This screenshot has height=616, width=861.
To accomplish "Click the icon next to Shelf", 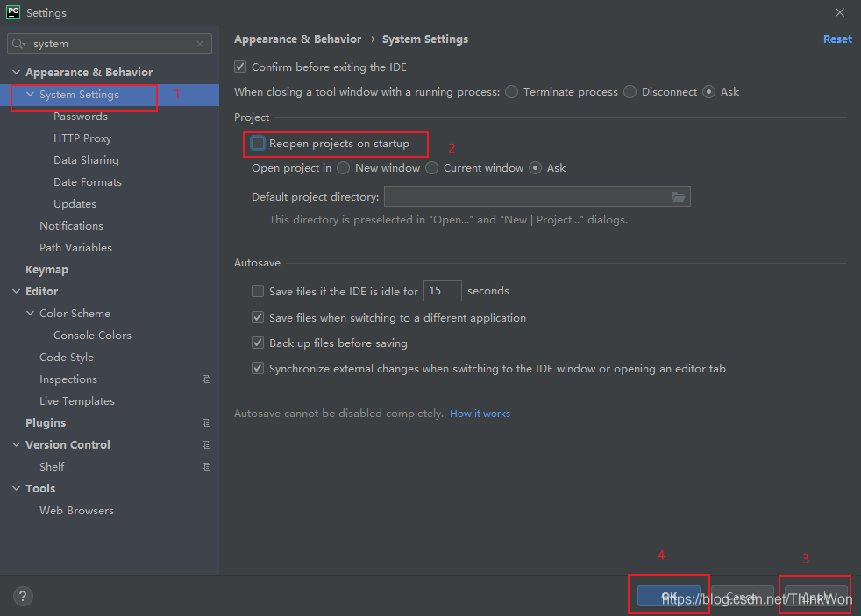I will click(x=206, y=467).
